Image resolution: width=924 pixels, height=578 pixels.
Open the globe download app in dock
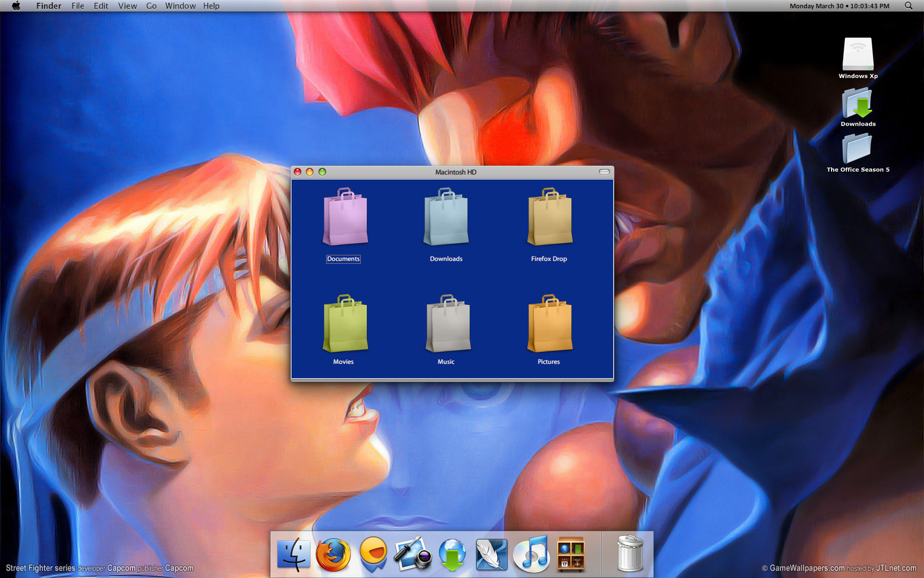coord(452,554)
